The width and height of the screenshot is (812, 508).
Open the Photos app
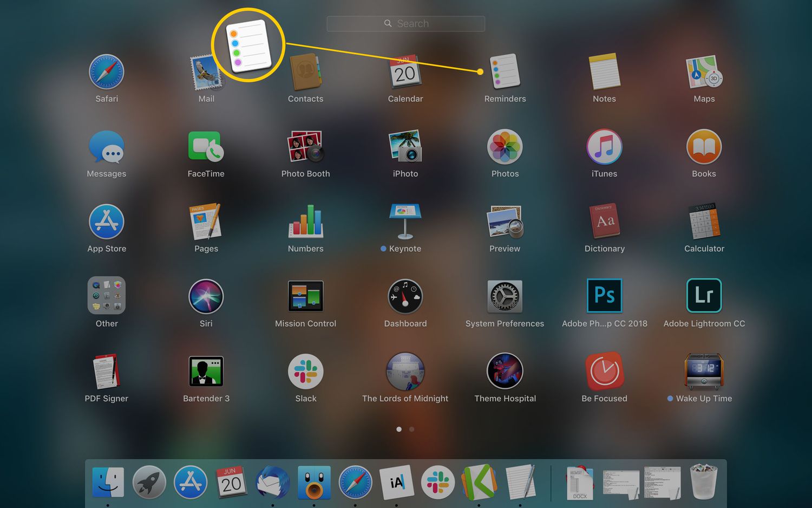(x=505, y=147)
